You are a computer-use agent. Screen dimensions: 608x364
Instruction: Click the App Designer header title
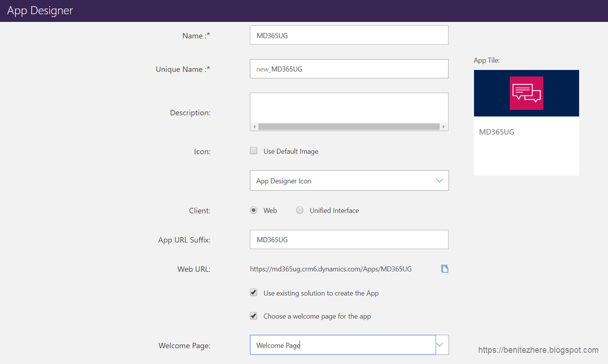click(40, 10)
